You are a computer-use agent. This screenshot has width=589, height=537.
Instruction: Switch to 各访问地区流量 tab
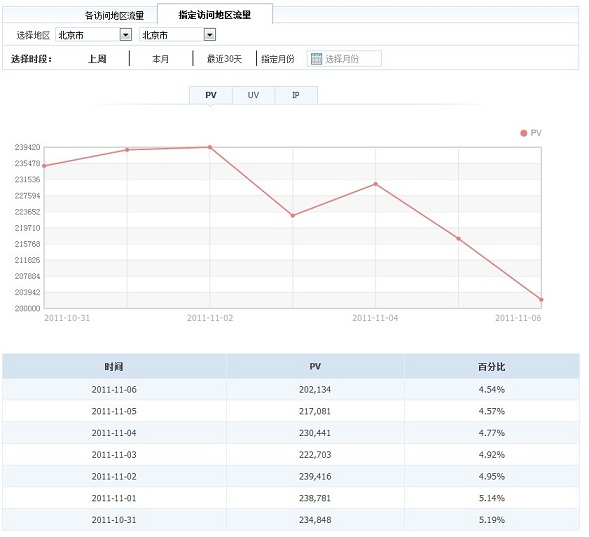114,15
